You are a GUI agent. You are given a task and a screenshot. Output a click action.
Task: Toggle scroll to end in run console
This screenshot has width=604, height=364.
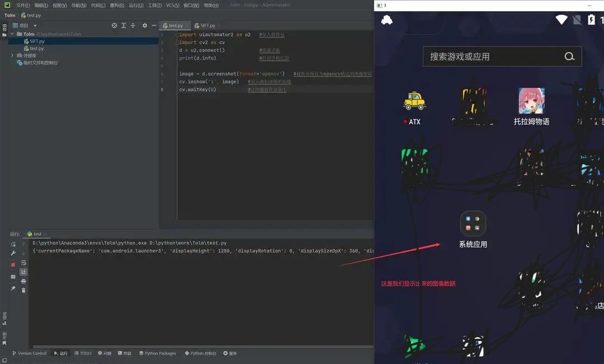[23, 272]
